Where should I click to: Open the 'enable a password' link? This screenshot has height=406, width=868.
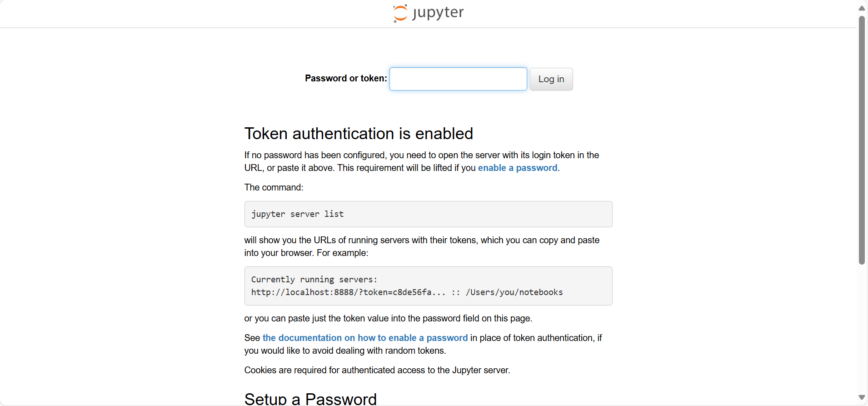pos(518,168)
